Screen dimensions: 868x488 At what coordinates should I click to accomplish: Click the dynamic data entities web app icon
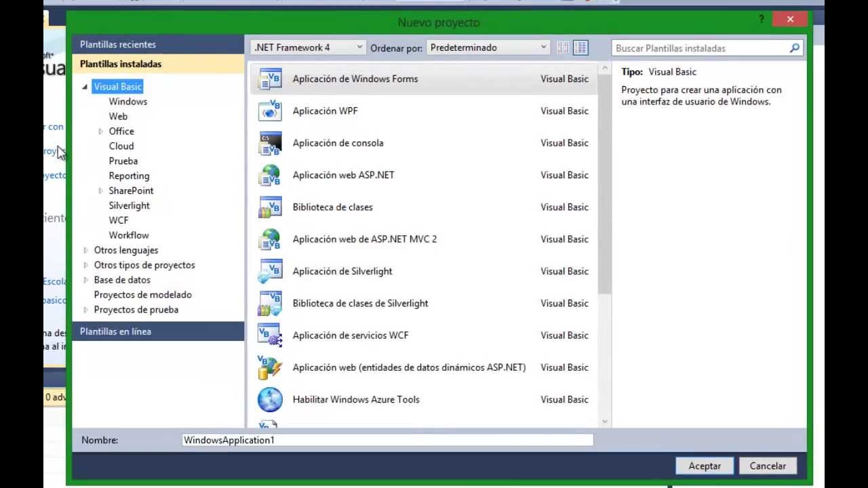coord(270,367)
